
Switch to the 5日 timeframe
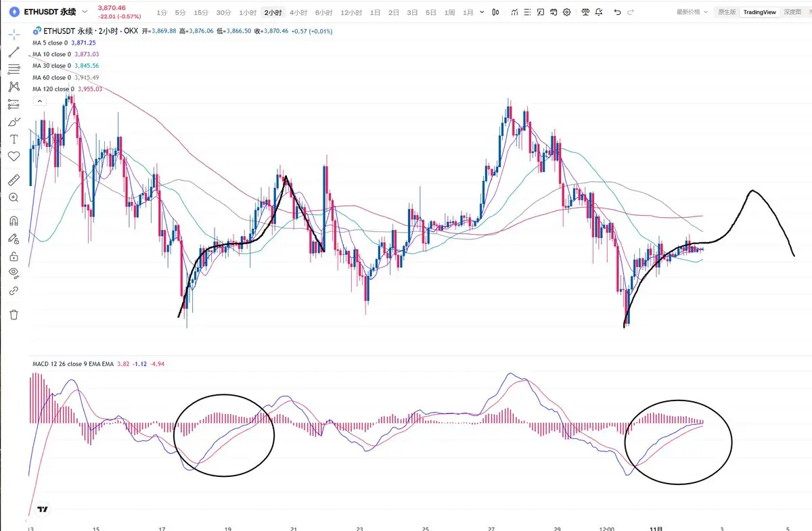[x=430, y=12]
